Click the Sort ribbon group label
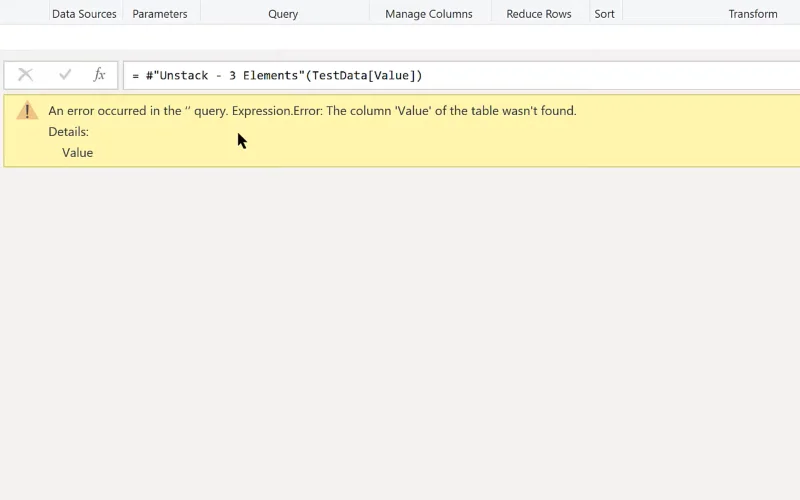 point(605,14)
